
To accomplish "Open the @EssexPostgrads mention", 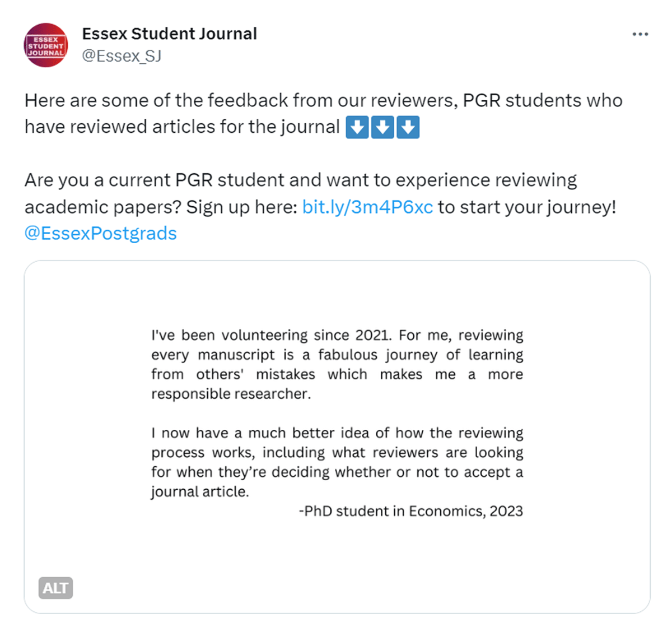I will click(101, 233).
